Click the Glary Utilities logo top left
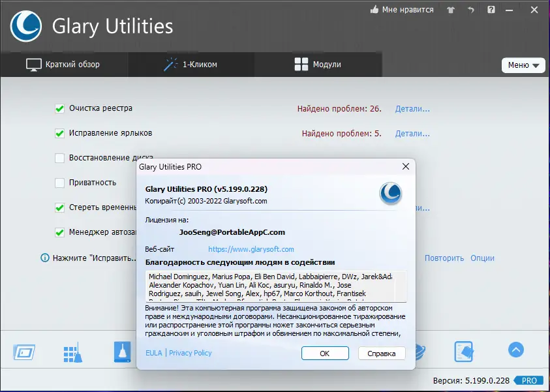 click(25, 27)
